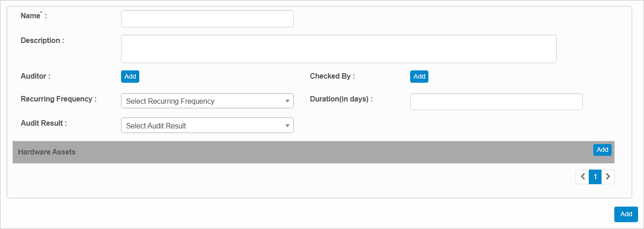Focus the Name text field
644x229 pixels.
coord(207,19)
